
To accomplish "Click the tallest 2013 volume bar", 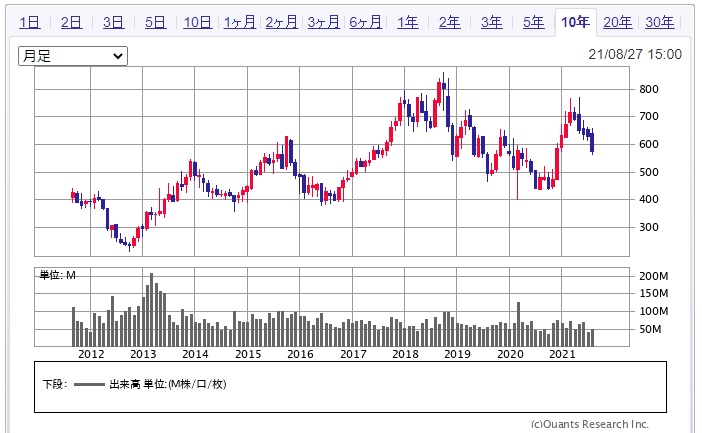I will pos(151,309).
